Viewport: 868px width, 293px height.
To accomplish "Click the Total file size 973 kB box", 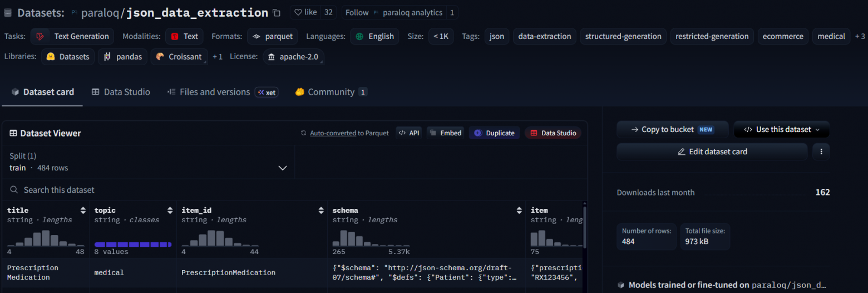I will click(x=705, y=237).
